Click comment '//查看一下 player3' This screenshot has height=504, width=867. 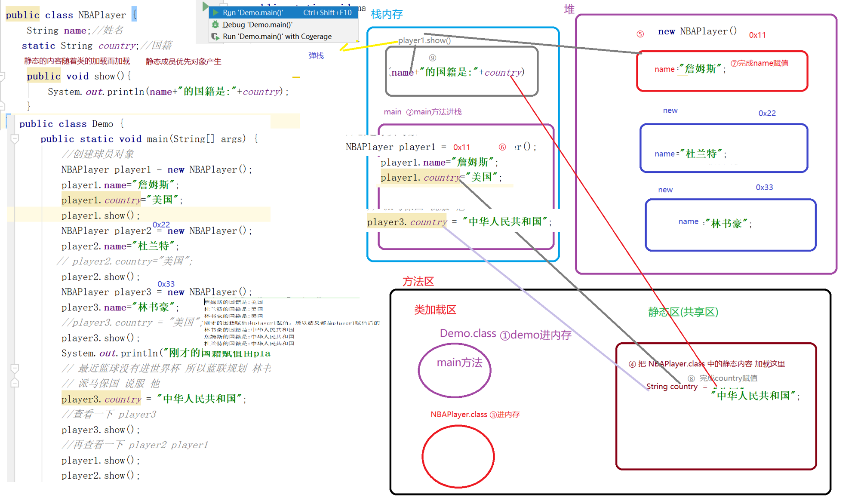[109, 414]
